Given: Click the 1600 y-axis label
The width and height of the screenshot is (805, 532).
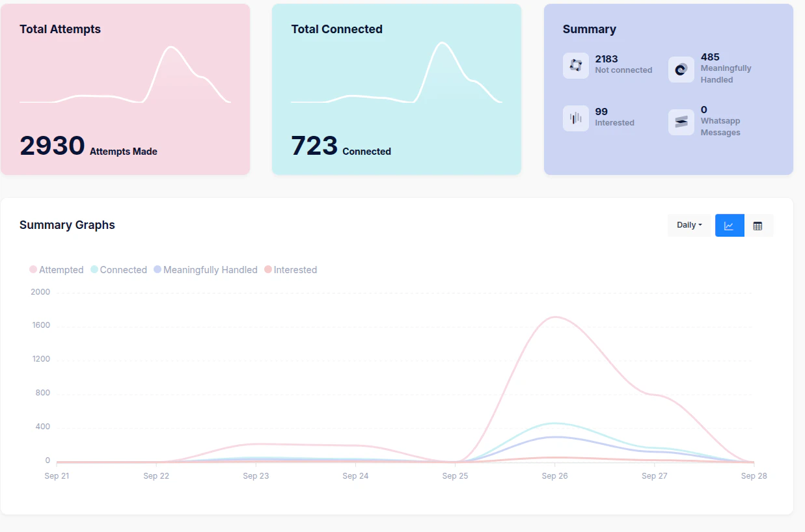Looking at the screenshot, I should point(40,326).
